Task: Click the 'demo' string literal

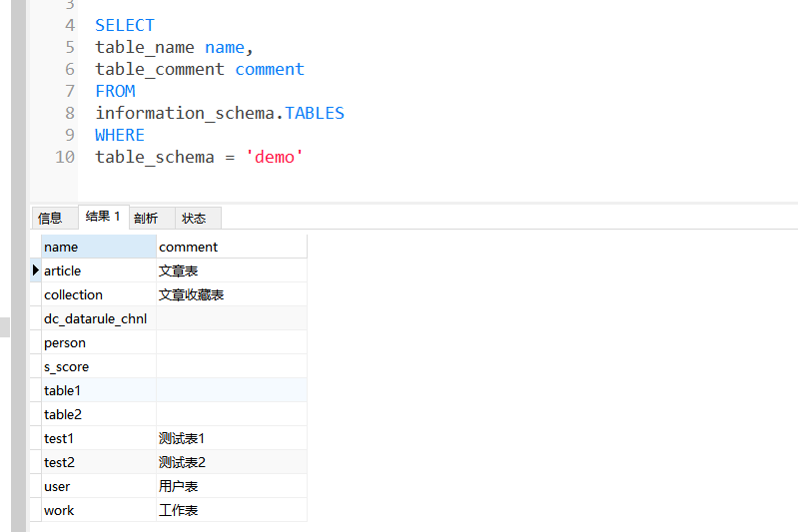Action: pyautogui.click(x=275, y=157)
